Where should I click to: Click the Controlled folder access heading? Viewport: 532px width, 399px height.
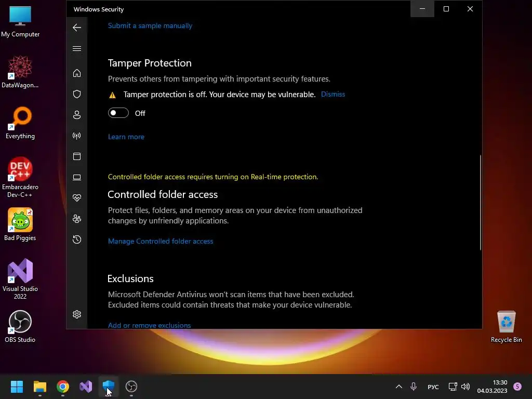[x=163, y=194]
